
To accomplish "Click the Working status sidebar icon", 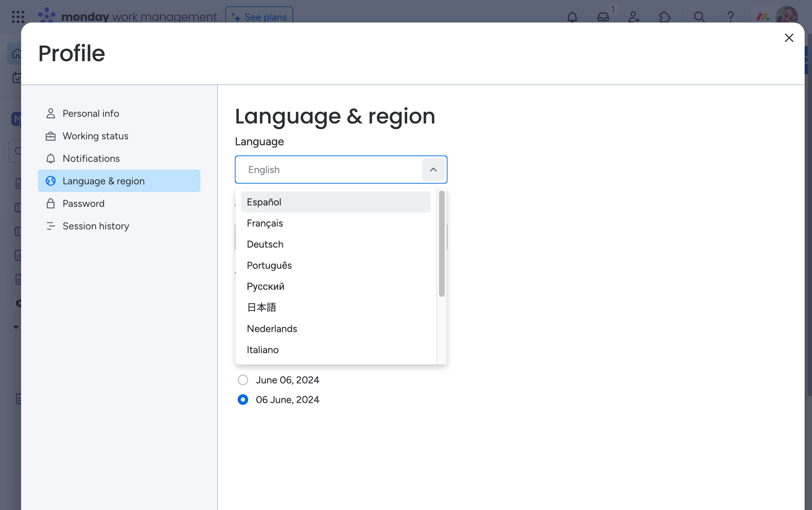I will (x=51, y=135).
